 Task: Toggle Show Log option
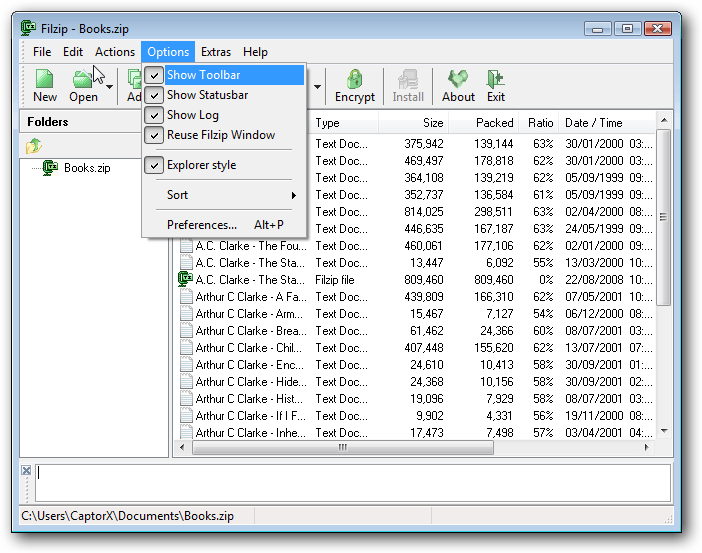click(224, 115)
